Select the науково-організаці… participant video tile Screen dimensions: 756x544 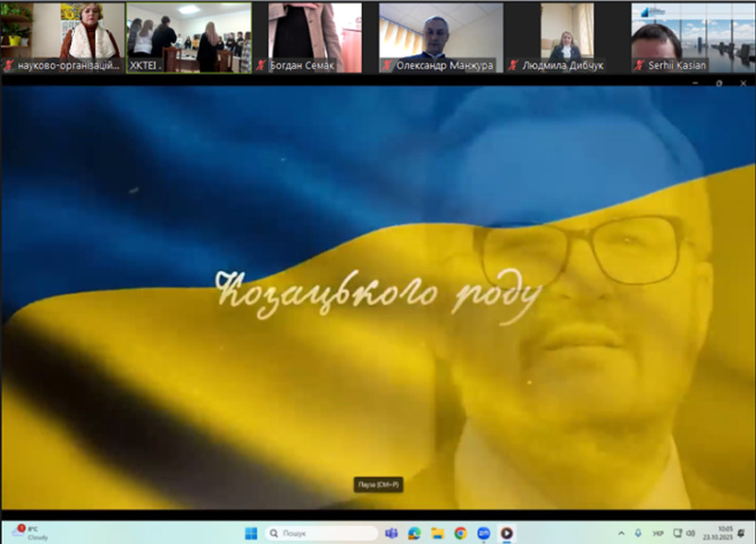[x=63, y=36]
